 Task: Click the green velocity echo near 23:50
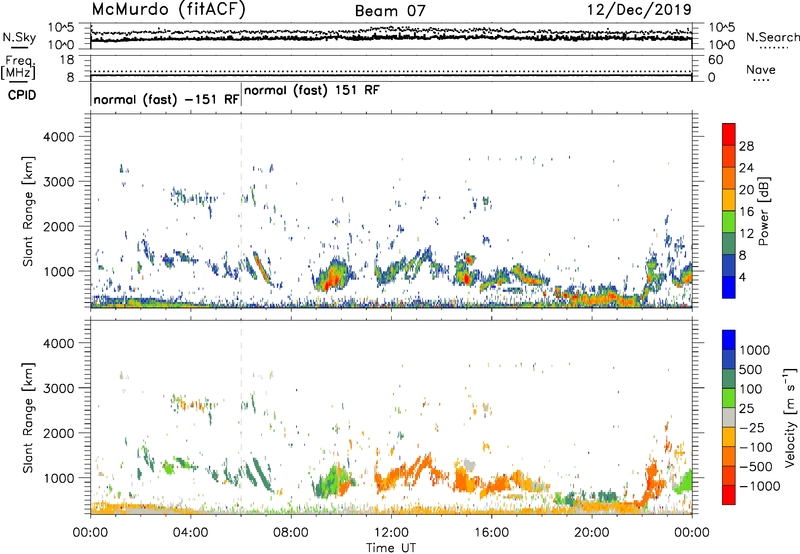(685, 481)
